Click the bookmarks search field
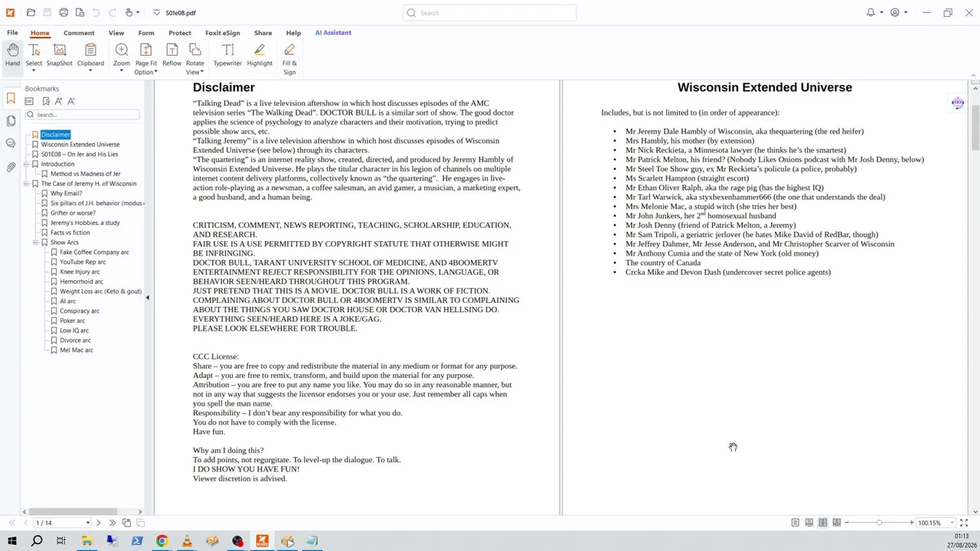 82,115
